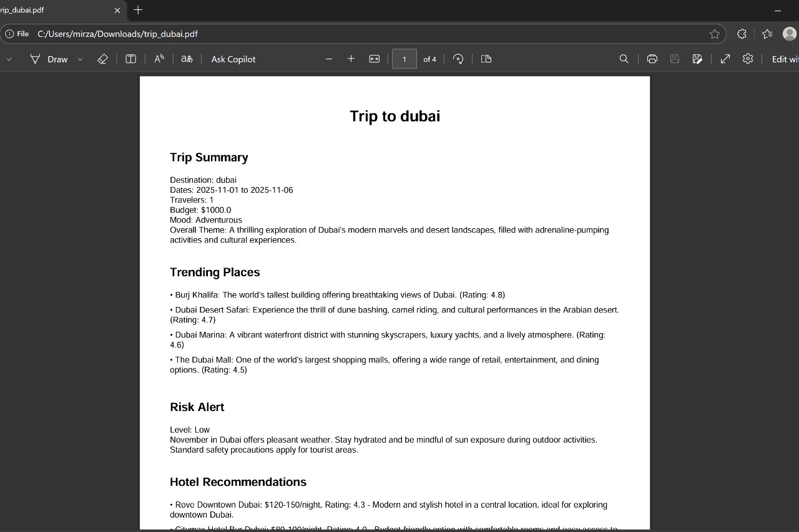Rotate the PDF page
This screenshot has width=799, height=532.
(458, 59)
